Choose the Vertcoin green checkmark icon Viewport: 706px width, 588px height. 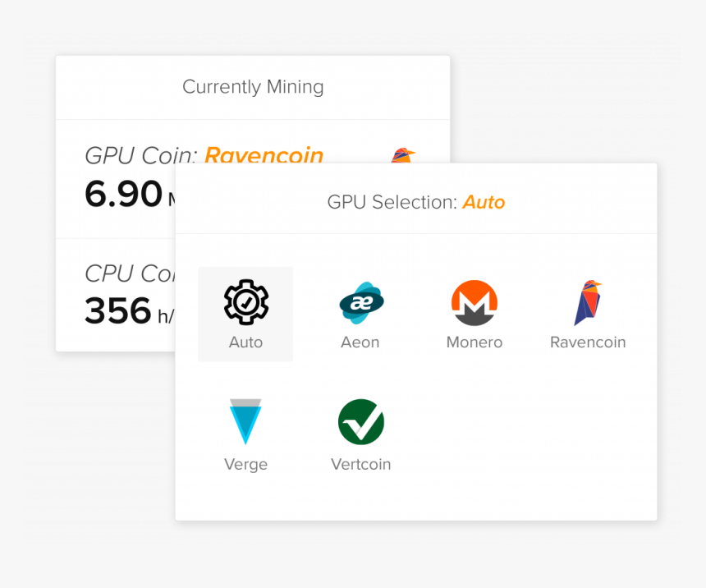pos(361,421)
